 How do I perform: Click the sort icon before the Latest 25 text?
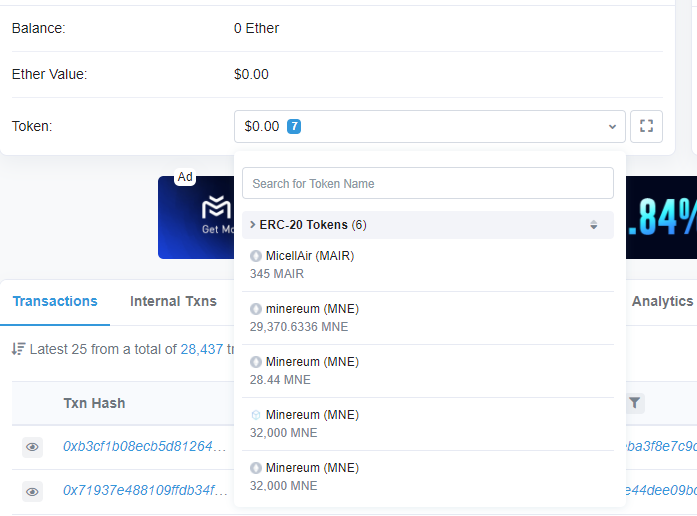pyautogui.click(x=18, y=349)
